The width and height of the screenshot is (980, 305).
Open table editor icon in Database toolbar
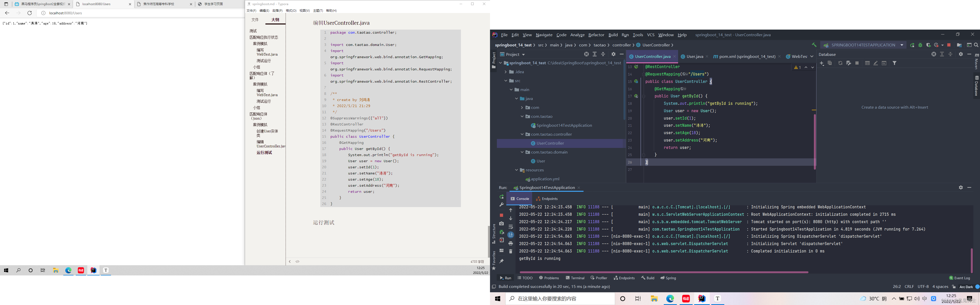point(867,63)
